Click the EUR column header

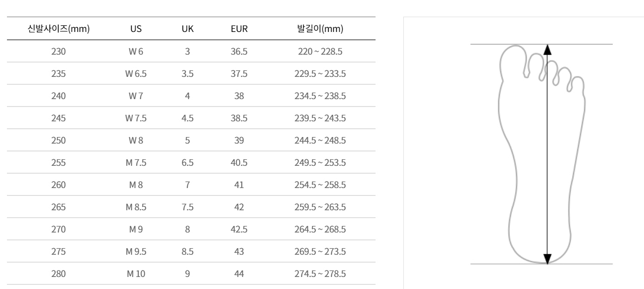[239, 29]
